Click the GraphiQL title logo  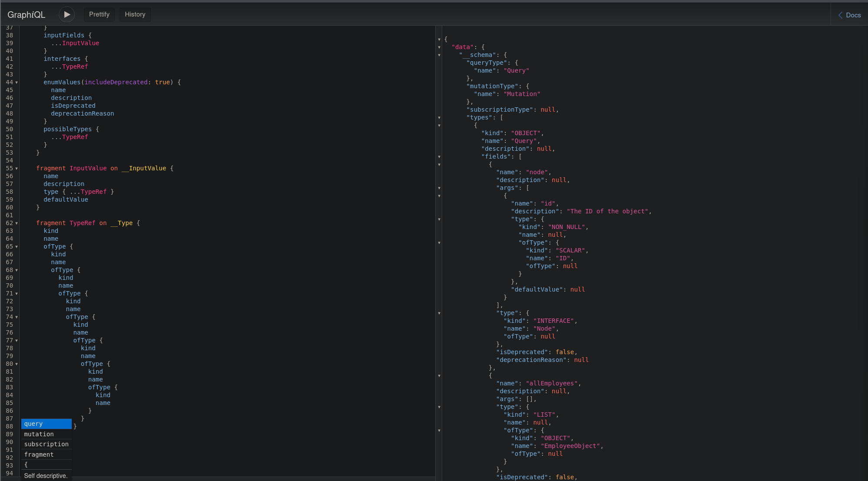point(26,14)
